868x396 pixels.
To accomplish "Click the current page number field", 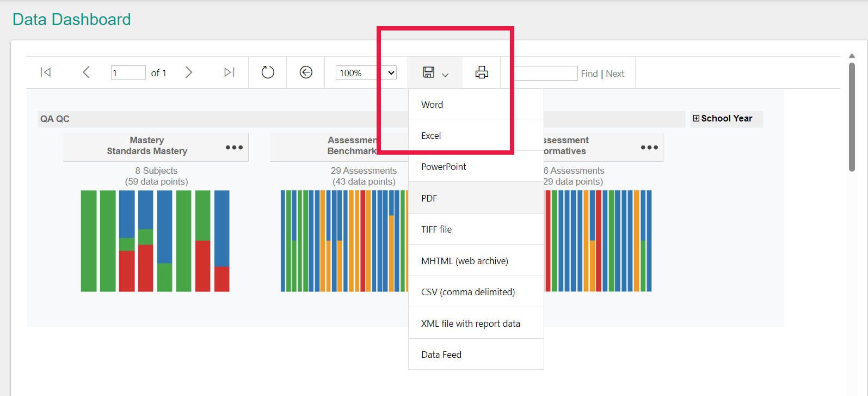I will (x=128, y=72).
